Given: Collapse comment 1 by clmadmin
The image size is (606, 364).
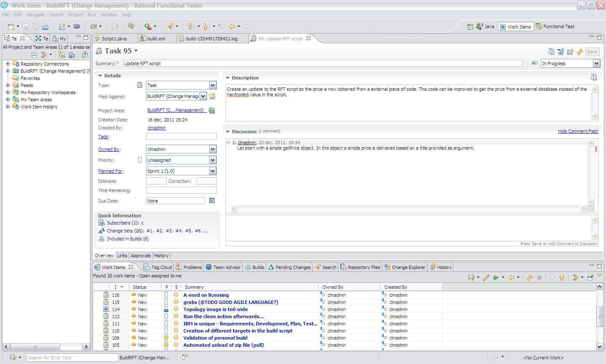Looking at the screenshot, I should [229, 142].
